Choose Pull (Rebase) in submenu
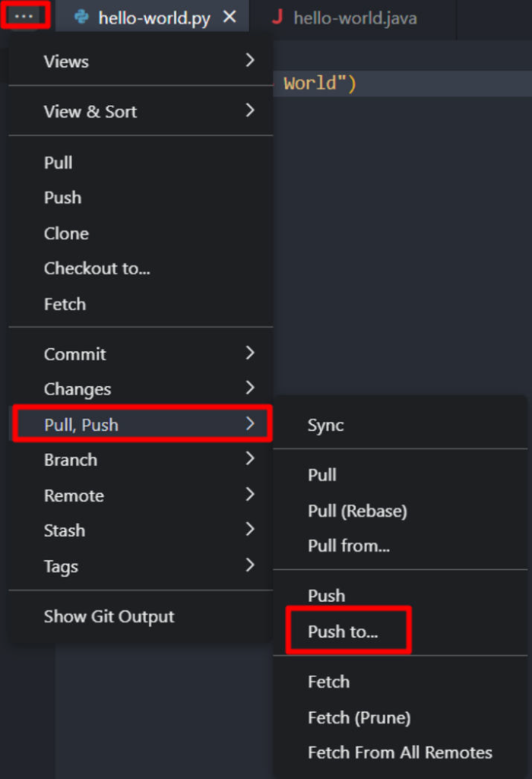532x779 pixels. (x=357, y=511)
